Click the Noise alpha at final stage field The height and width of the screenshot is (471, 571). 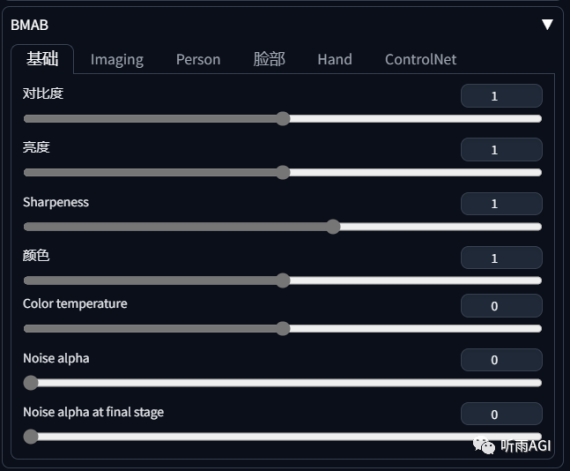pos(501,414)
